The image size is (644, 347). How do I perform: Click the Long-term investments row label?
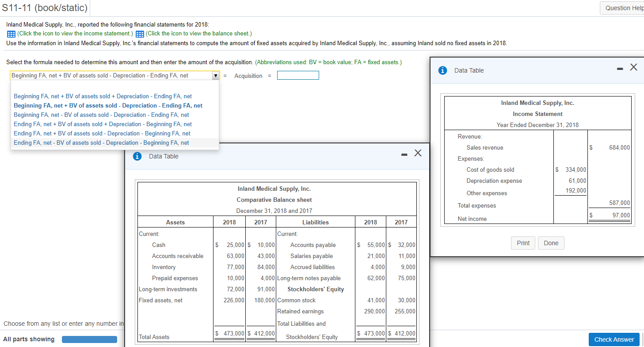click(168, 289)
